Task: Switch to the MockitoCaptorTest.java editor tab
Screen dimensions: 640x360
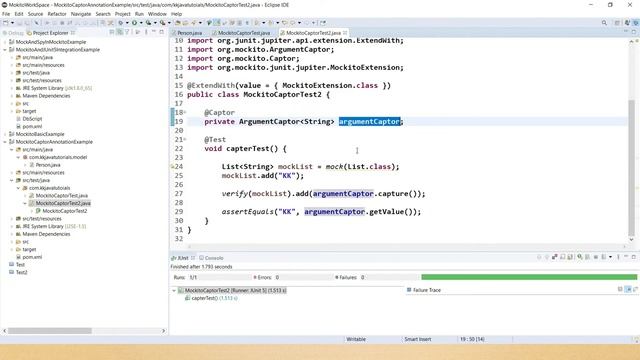Action: coord(244,33)
